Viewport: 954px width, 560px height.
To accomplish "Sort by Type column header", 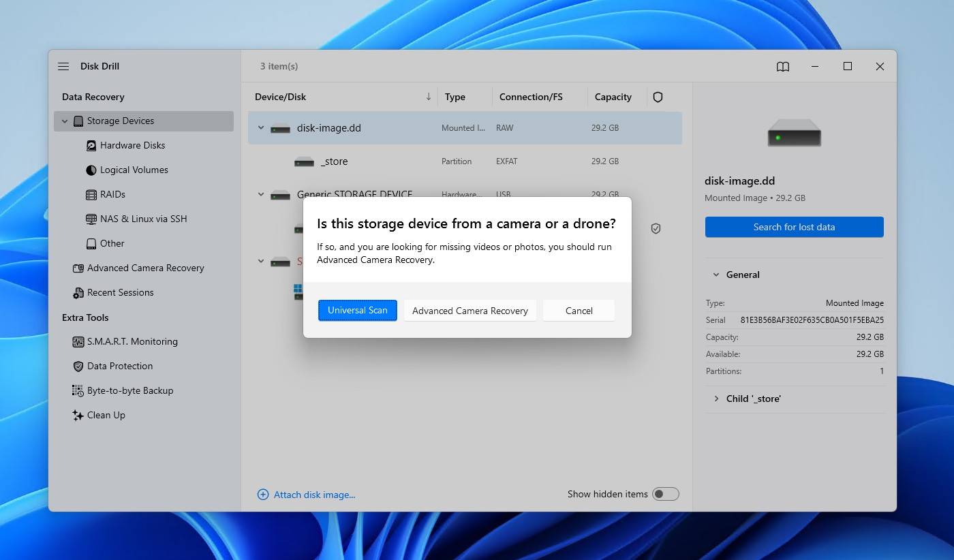I will [455, 97].
